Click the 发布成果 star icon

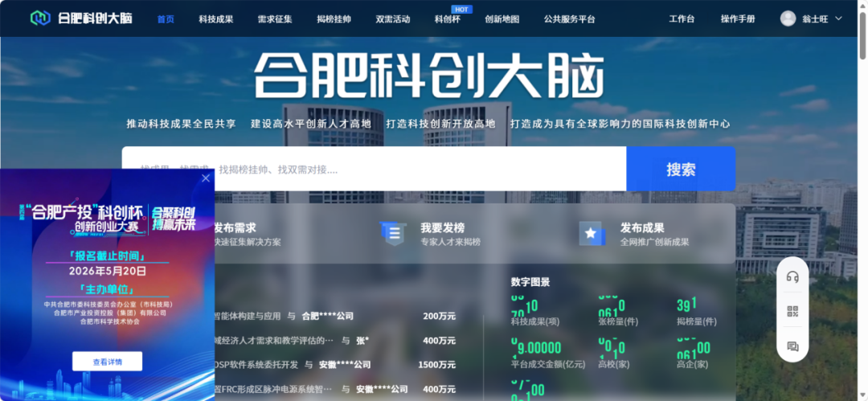click(592, 233)
